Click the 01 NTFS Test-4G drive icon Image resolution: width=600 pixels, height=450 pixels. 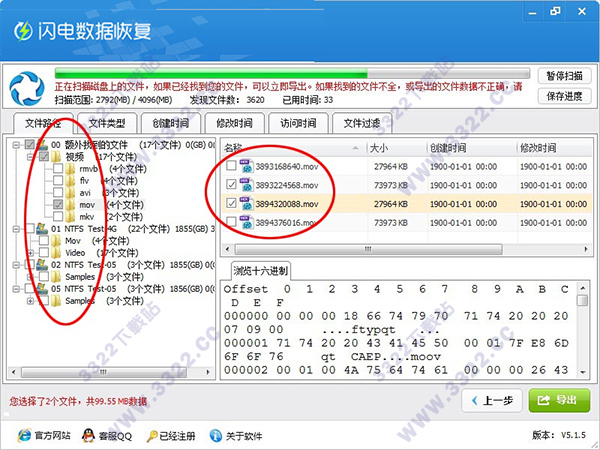[40, 229]
